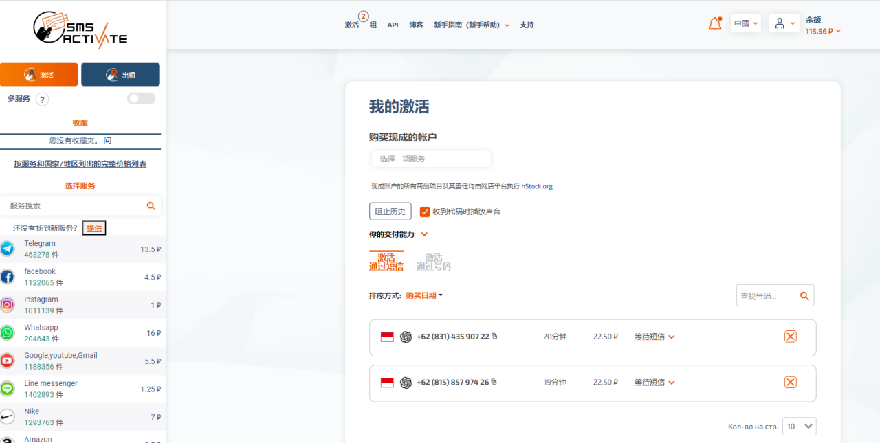
Task: Cancel the +62 (831) 435 907 22 activation
Action: pyautogui.click(x=790, y=337)
